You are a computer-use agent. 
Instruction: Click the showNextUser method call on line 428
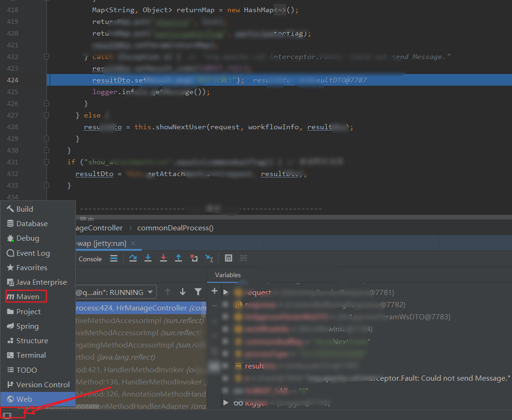coord(181,127)
